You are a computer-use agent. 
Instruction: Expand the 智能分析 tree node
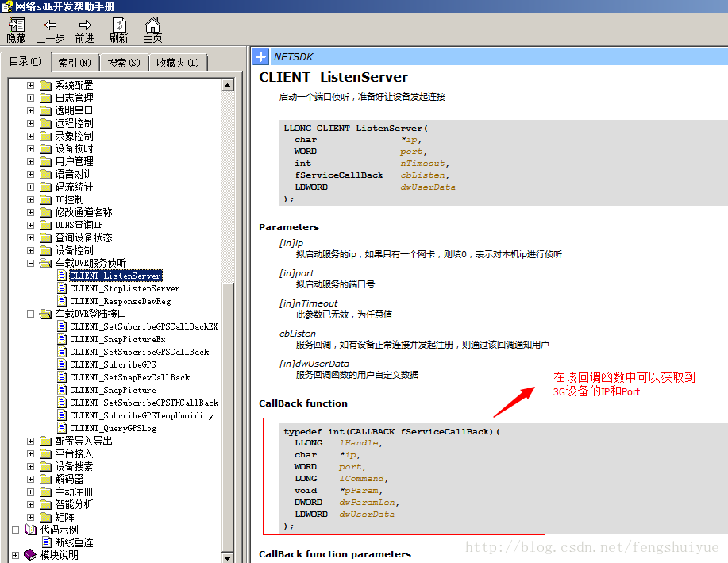pos(30,504)
